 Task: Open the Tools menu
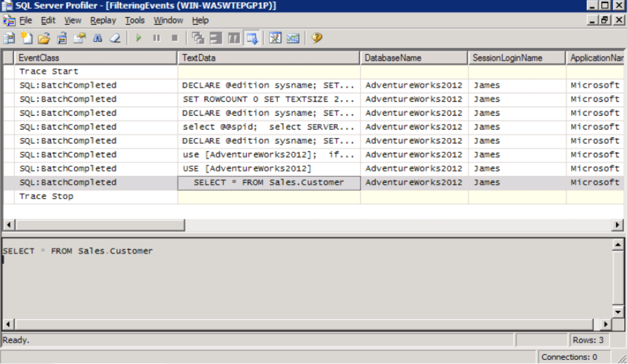(x=135, y=21)
